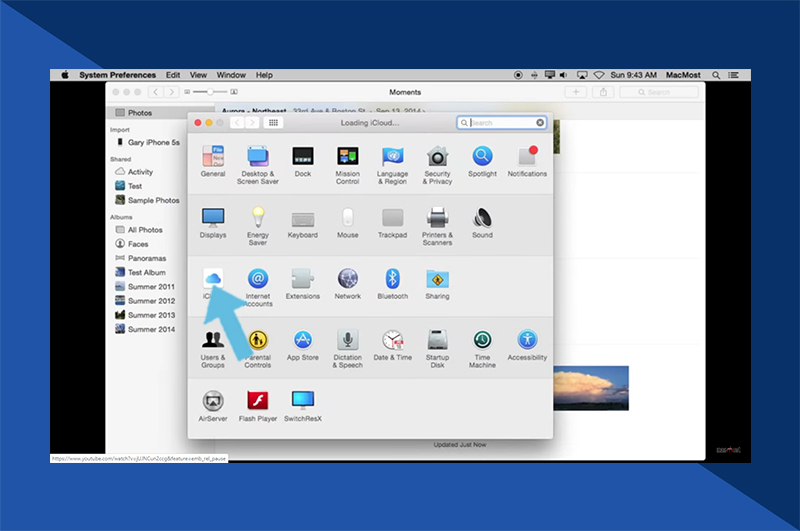Viewport: 800px width, 531px height.
Task: Select Activity in Photos sidebar
Action: [135, 172]
